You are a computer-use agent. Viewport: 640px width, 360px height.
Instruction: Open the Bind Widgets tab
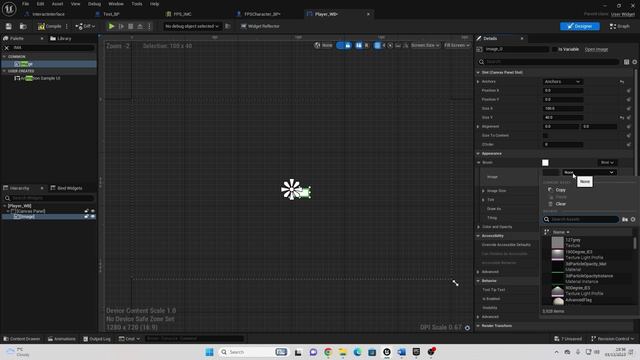[x=66, y=188]
